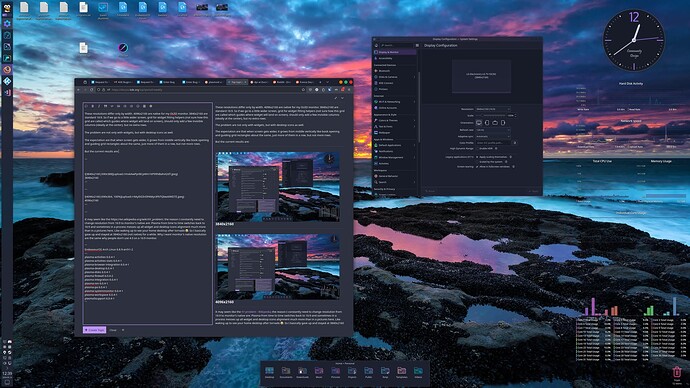Image resolution: width=690 pixels, height=388 pixels.
Task: Expand Window Management chevron in sidebar
Action: [414, 157]
